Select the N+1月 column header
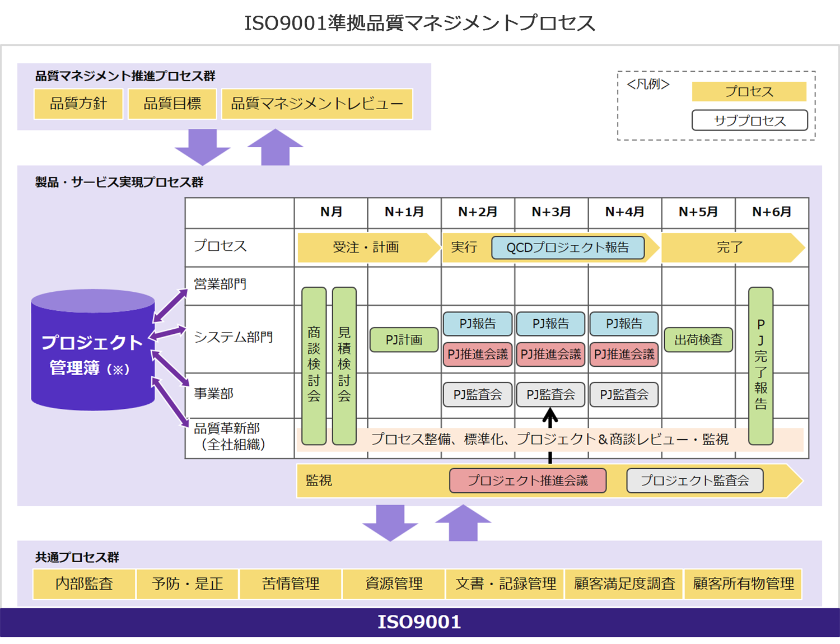Screen dimensions: 840x644 pyautogui.click(x=404, y=212)
